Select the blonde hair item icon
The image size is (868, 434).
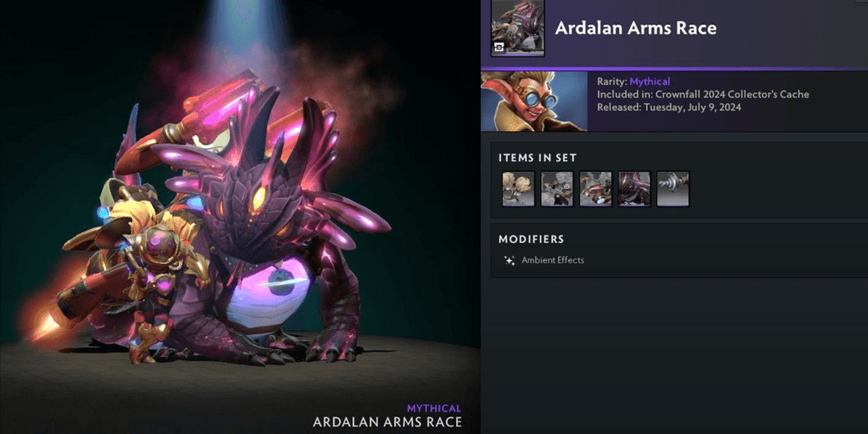point(518,189)
